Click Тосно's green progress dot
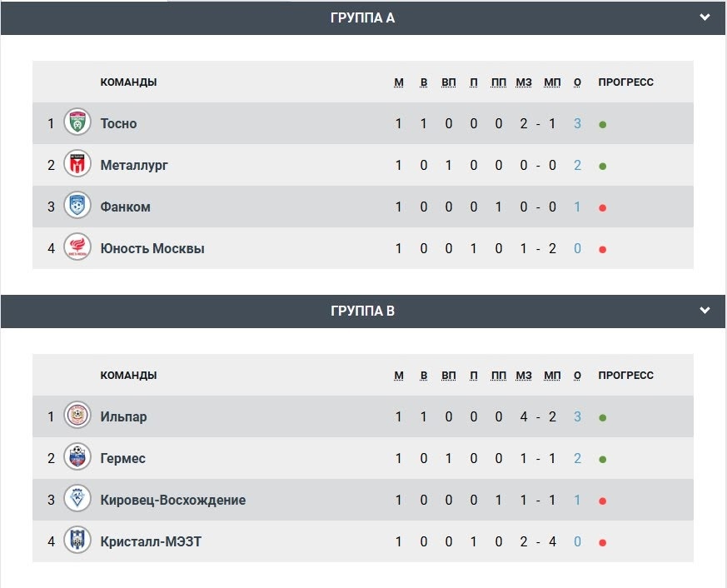The width and height of the screenshot is (727, 588). click(602, 124)
